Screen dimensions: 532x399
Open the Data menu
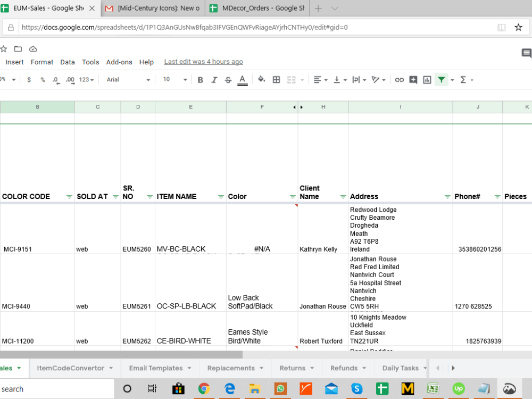pyautogui.click(x=68, y=62)
